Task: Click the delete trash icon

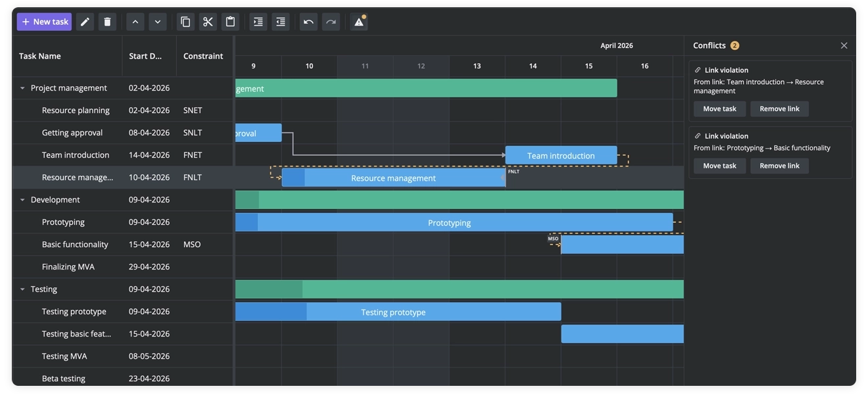Action: (107, 22)
